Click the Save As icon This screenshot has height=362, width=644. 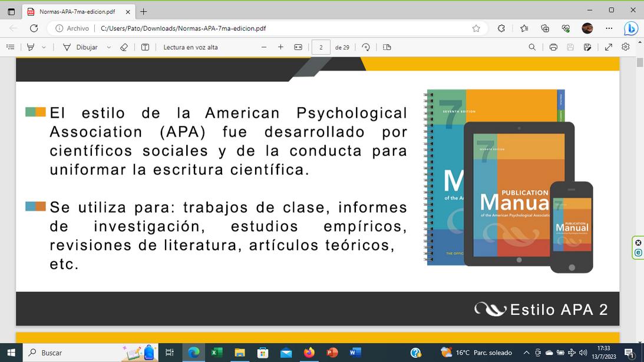click(587, 47)
